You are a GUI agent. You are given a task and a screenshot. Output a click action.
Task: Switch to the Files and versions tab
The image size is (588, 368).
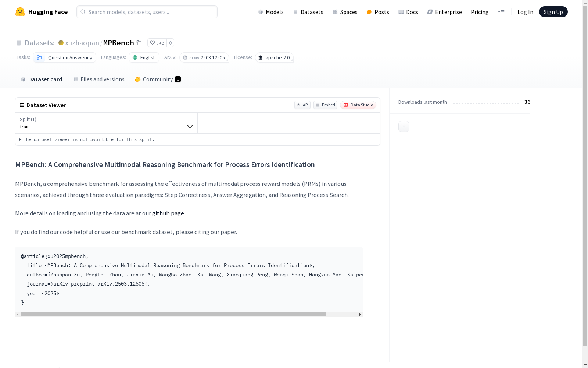98,79
